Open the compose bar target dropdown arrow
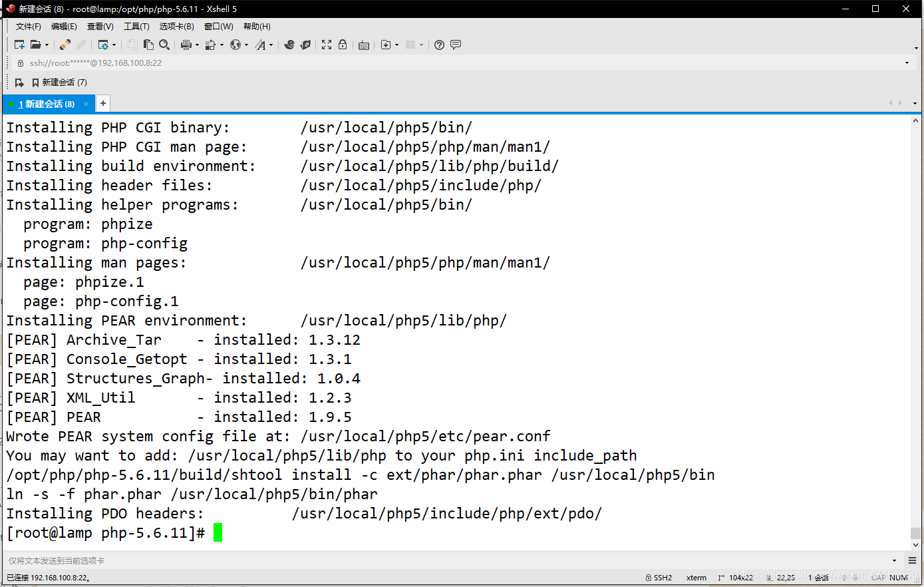 coord(894,560)
